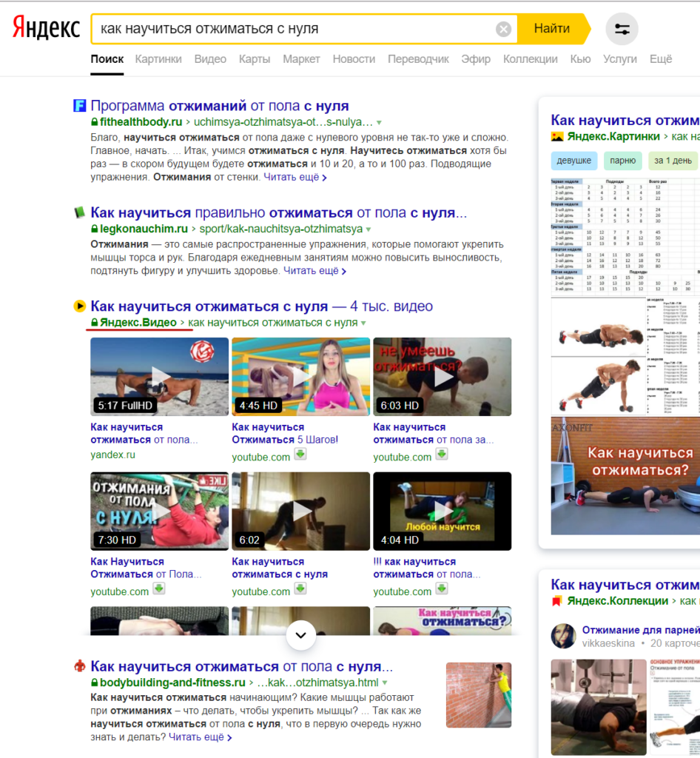
Task: Click the Yandex logo
Action: click(46, 30)
